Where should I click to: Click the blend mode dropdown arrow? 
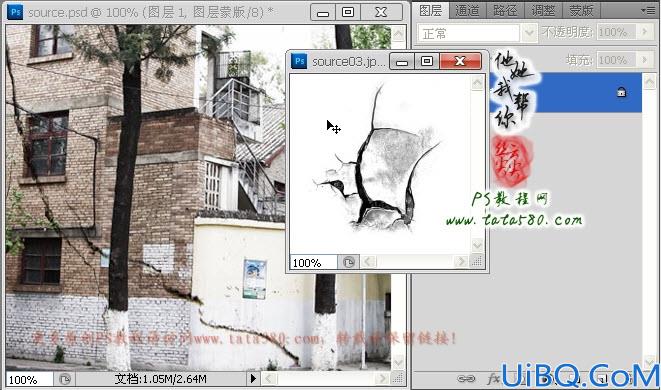[529, 33]
